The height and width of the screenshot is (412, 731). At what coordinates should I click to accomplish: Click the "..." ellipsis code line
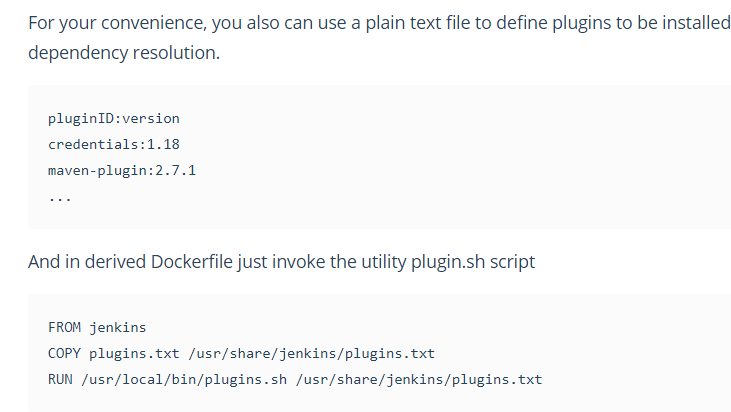coord(60,196)
